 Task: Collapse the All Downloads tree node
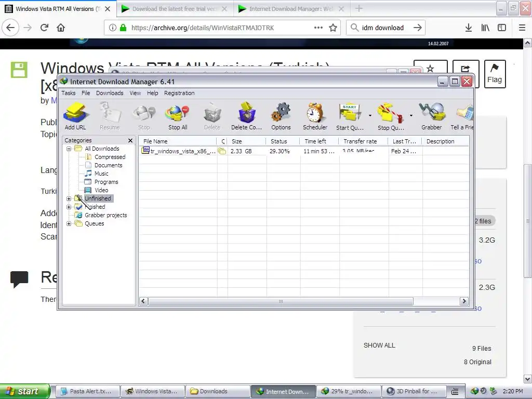point(69,149)
